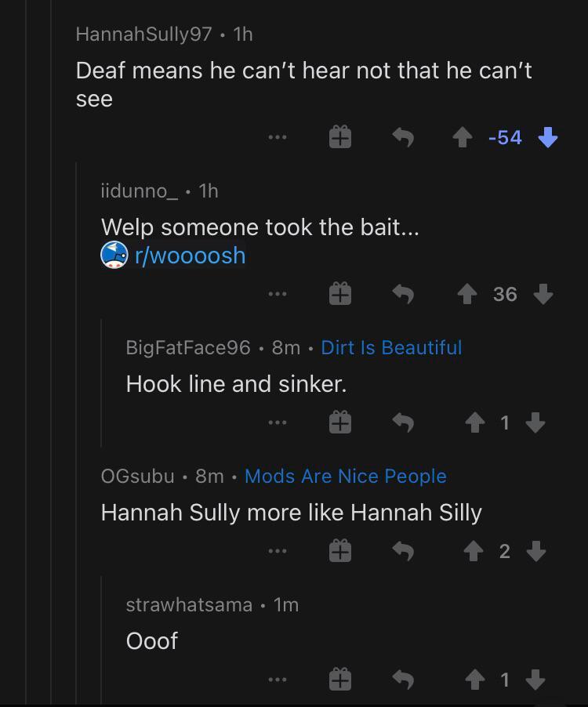Give award to HannahSully97's comment
Screen dimensions: 588x707
click(339, 138)
